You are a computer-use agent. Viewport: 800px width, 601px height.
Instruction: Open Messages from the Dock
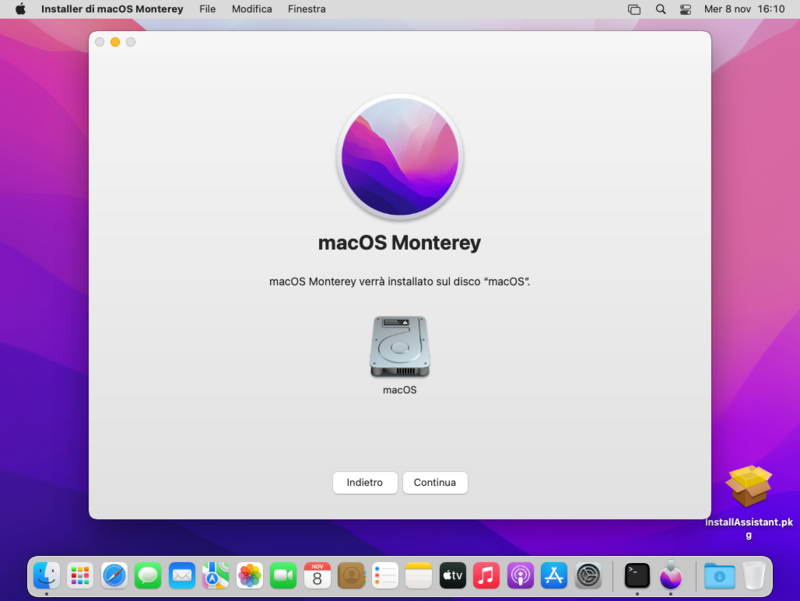coord(148,575)
